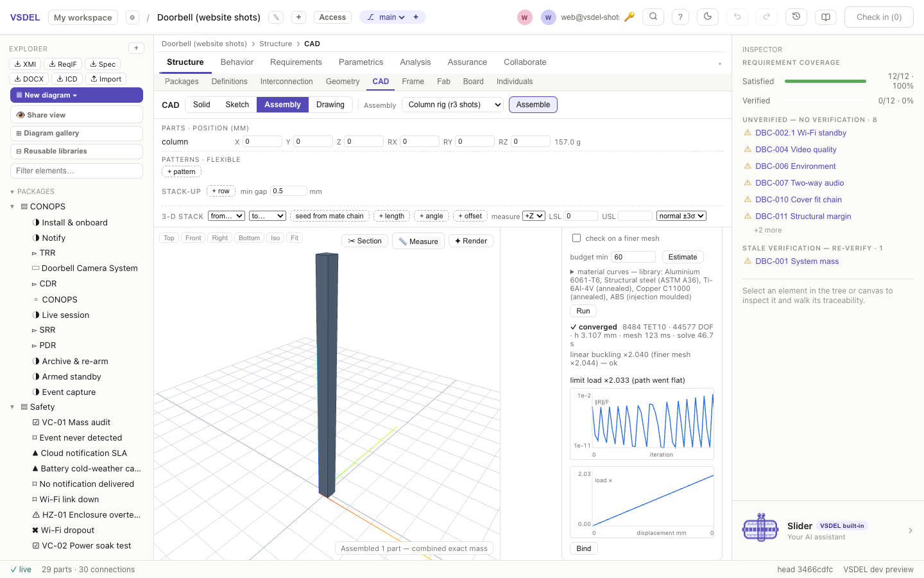924x578 pixels.
Task: Switch CAD mode to Drawing
Action: [x=330, y=105]
